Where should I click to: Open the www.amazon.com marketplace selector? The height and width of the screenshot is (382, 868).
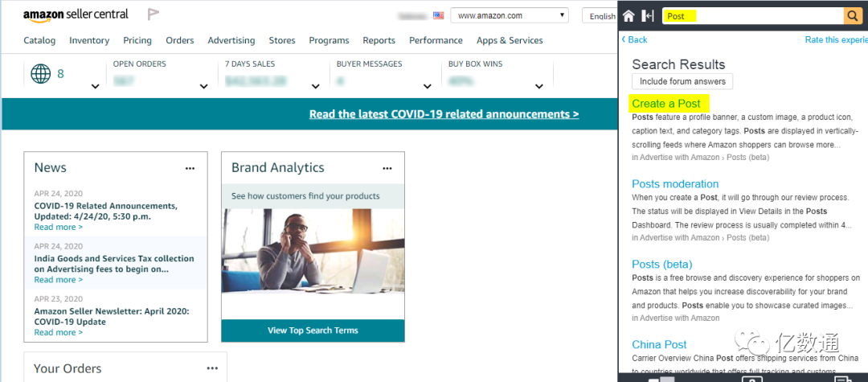[x=510, y=15]
